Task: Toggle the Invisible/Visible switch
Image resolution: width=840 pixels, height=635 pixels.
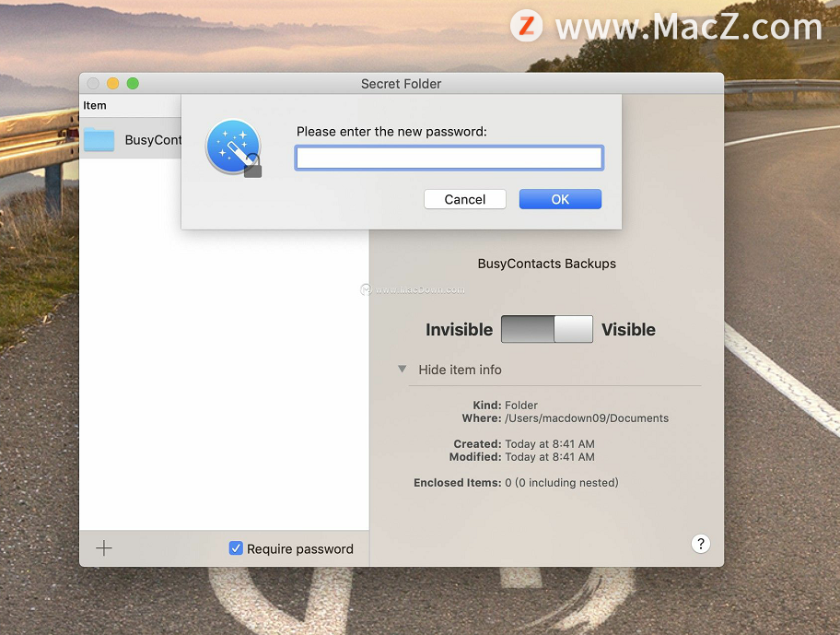Action: 546,329
